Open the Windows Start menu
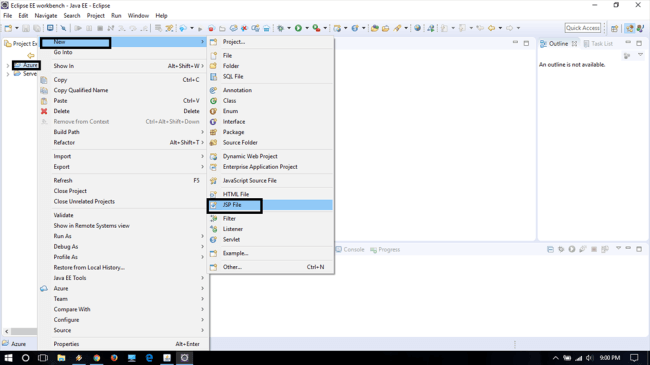 point(8,358)
